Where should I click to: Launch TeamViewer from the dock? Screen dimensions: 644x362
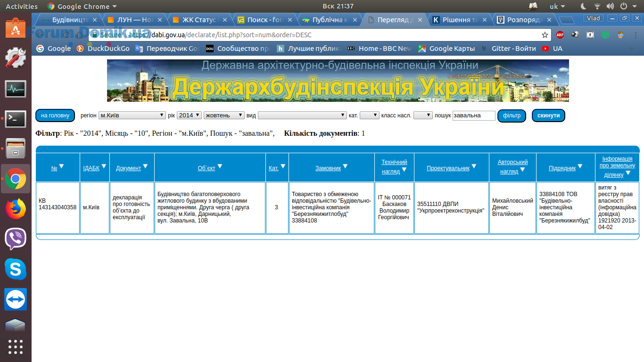coord(16,299)
